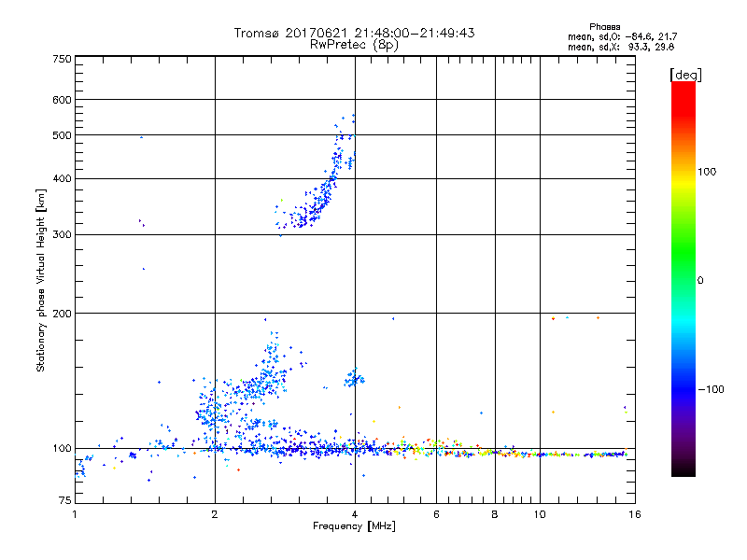Viewport: 747px width, 560px height.
Task: Click the y-axis tick label '75'
Action: click(x=65, y=500)
